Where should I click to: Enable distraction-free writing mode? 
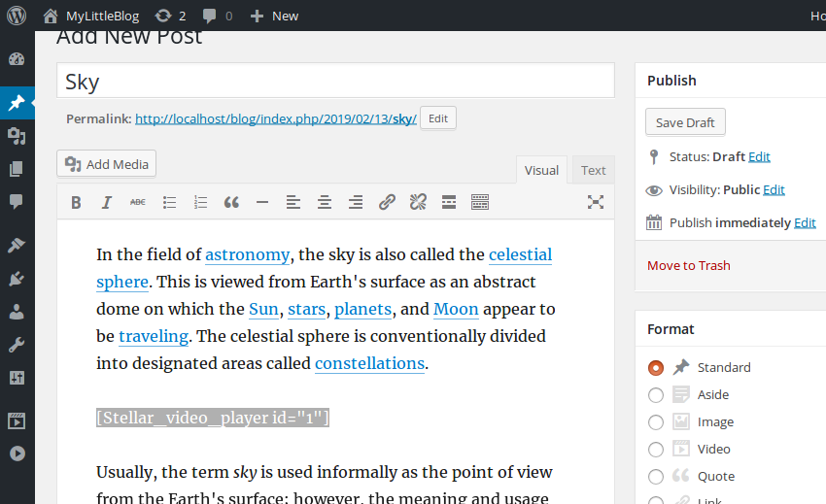(x=596, y=202)
